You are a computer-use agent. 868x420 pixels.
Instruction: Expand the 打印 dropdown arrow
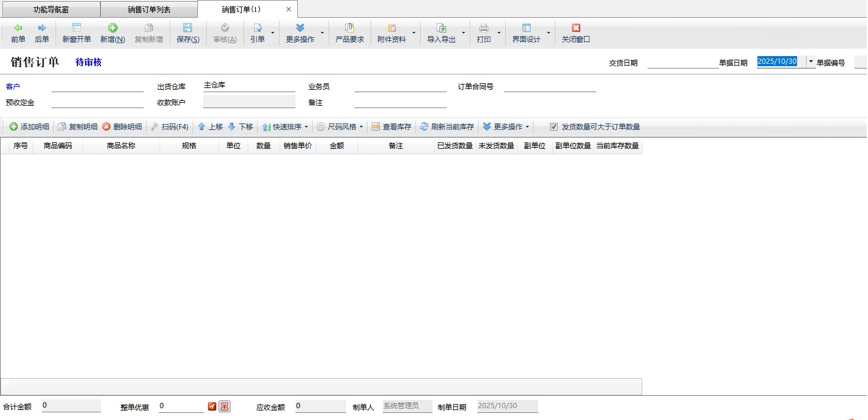coord(499,33)
